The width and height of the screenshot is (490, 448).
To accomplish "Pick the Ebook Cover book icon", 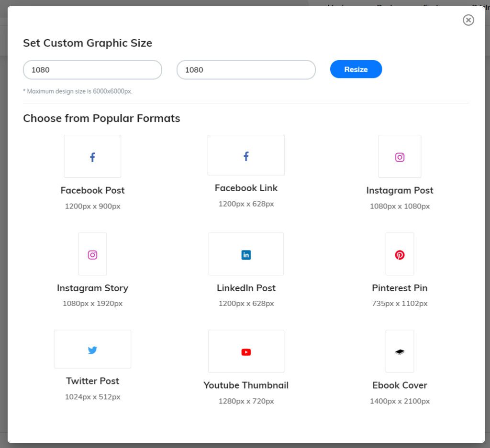I will point(400,352).
